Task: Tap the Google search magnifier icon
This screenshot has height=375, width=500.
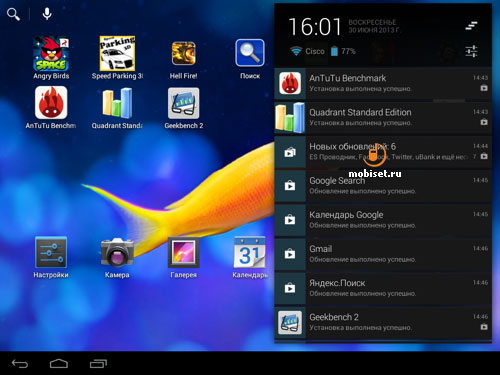Action: click(x=13, y=14)
